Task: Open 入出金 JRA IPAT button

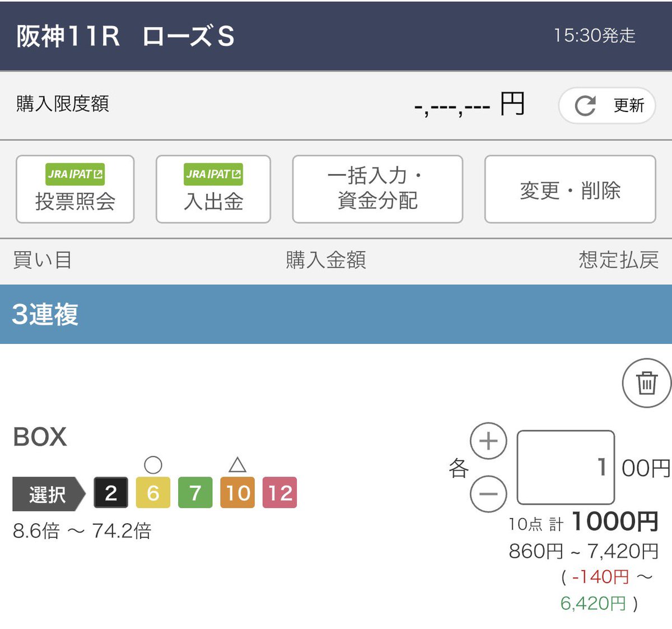Action: coord(213,189)
